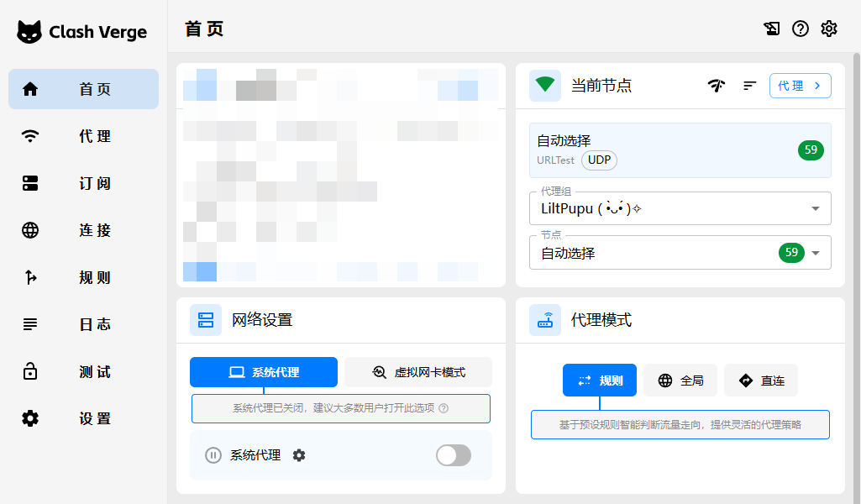Image resolution: width=861 pixels, height=504 pixels.
Task: Open settings via top-right gear icon
Action: pyautogui.click(x=829, y=29)
